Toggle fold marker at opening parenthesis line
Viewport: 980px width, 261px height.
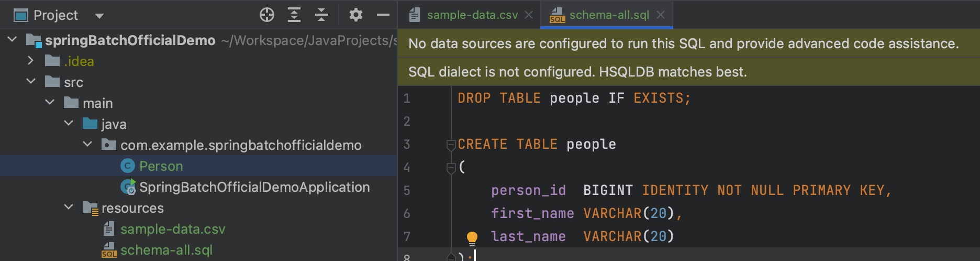point(451,168)
